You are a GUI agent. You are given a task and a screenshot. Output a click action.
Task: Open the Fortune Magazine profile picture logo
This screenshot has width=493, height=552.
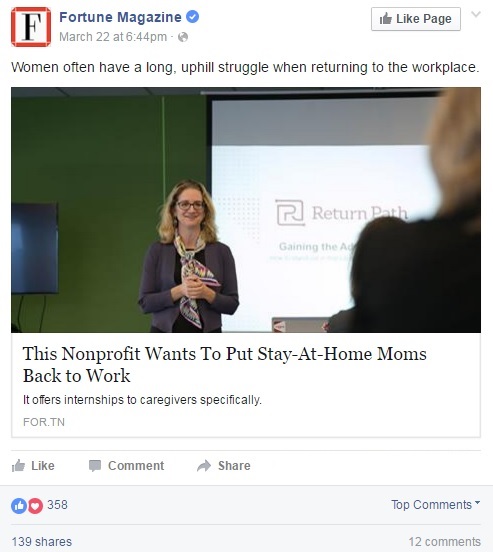tap(31, 27)
